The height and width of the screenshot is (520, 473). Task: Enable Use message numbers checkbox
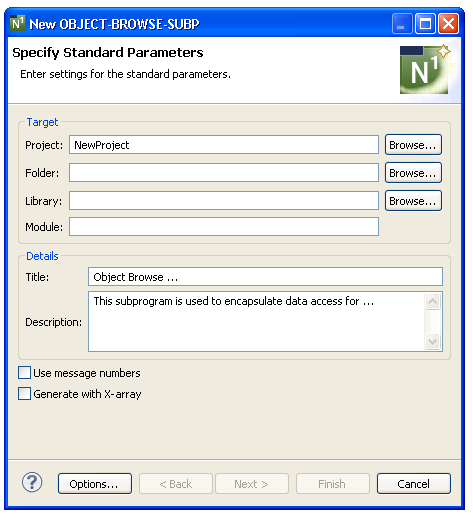[24, 373]
